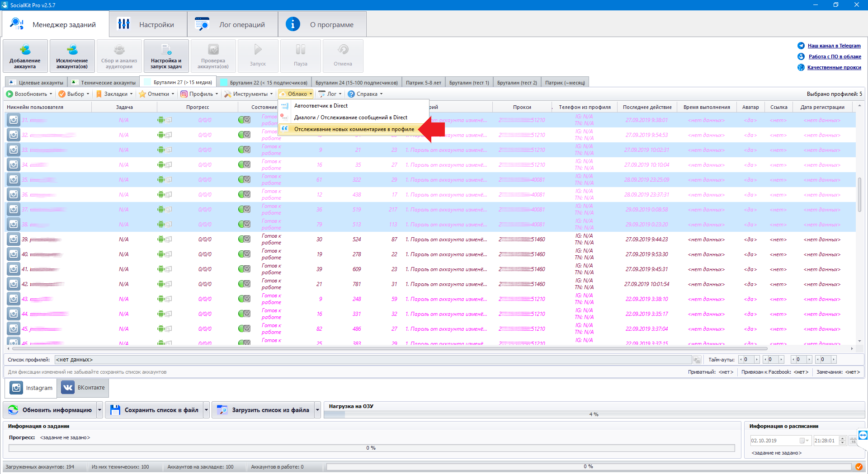
Task: Switch to the Лог операций tab
Action: pos(232,24)
